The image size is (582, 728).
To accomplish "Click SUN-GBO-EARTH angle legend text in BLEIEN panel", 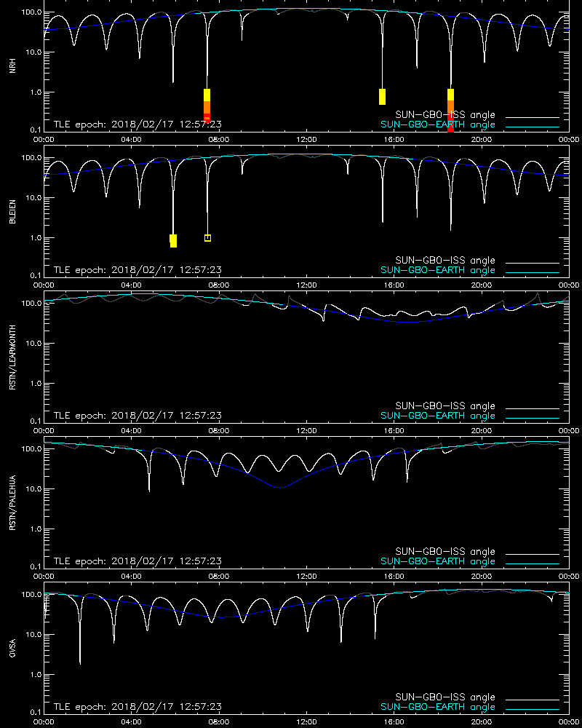I will [438, 270].
